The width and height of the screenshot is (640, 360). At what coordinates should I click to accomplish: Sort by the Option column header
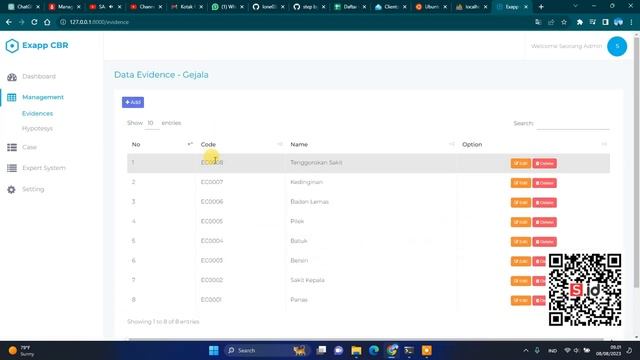click(x=534, y=144)
